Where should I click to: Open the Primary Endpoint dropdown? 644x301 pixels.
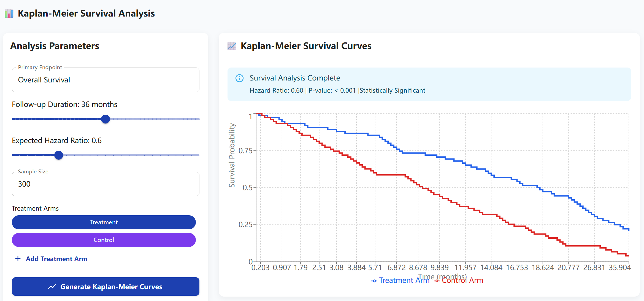point(105,80)
